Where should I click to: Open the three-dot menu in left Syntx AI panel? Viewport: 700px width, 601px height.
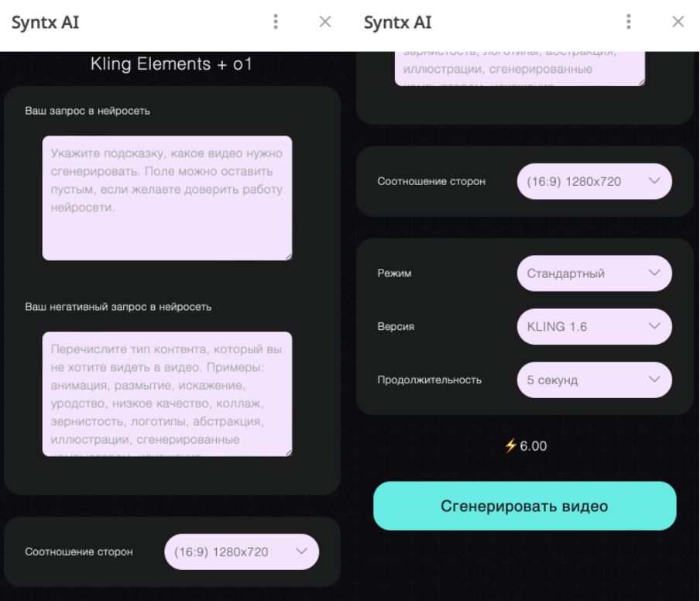pos(276,22)
